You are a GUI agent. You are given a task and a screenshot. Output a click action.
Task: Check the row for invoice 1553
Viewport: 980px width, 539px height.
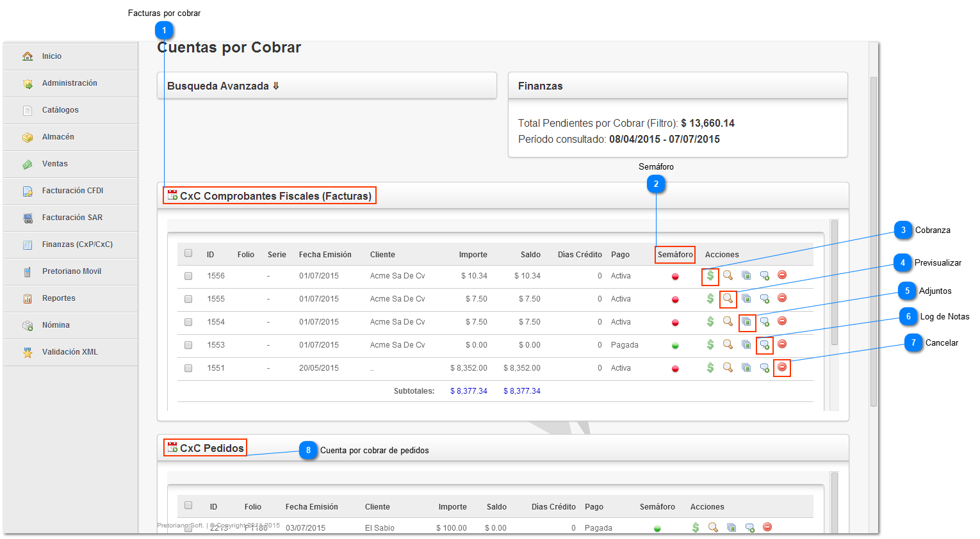pos(188,345)
